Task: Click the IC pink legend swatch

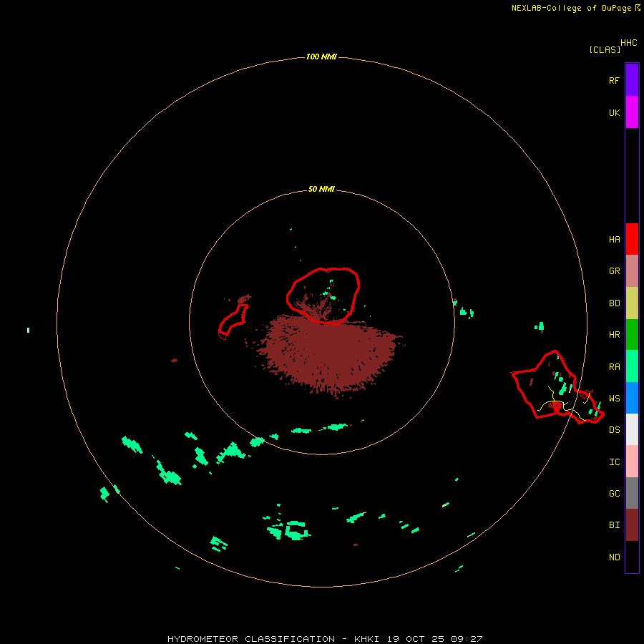Action: coord(632,462)
